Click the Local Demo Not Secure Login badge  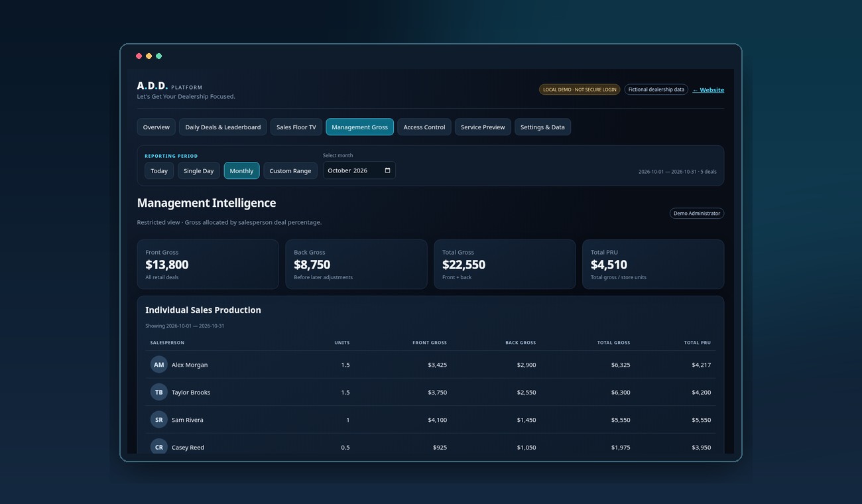(580, 90)
